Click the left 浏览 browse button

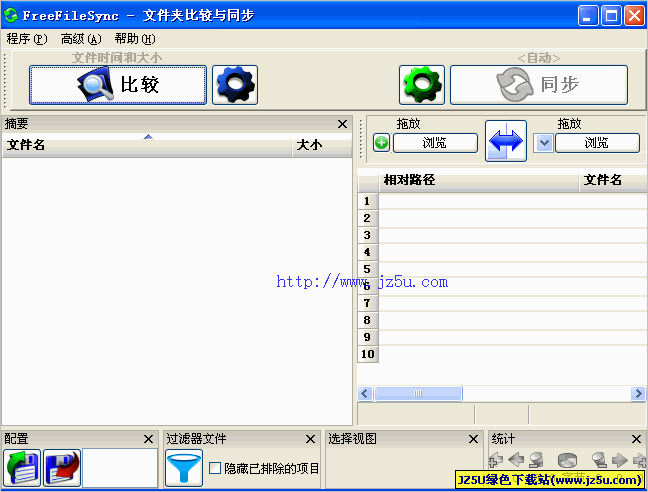(435, 143)
